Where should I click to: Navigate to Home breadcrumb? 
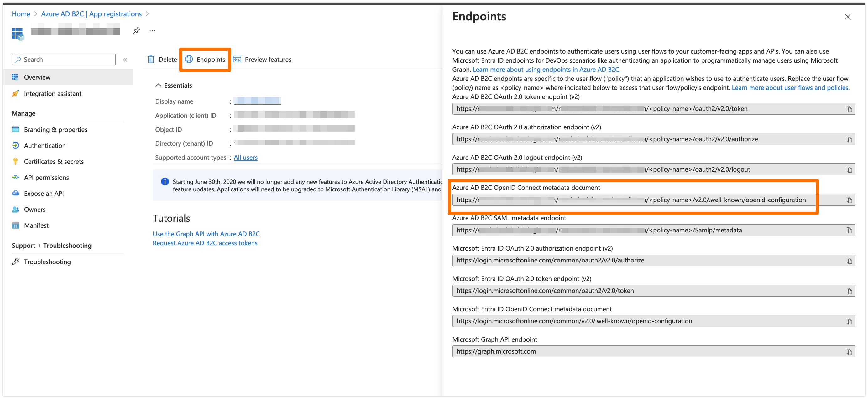click(21, 14)
